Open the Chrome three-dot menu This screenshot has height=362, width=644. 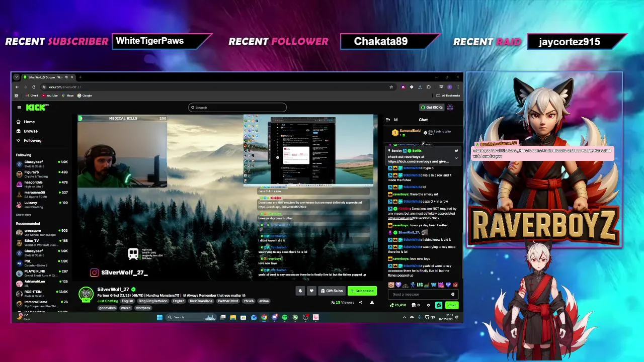click(x=457, y=87)
